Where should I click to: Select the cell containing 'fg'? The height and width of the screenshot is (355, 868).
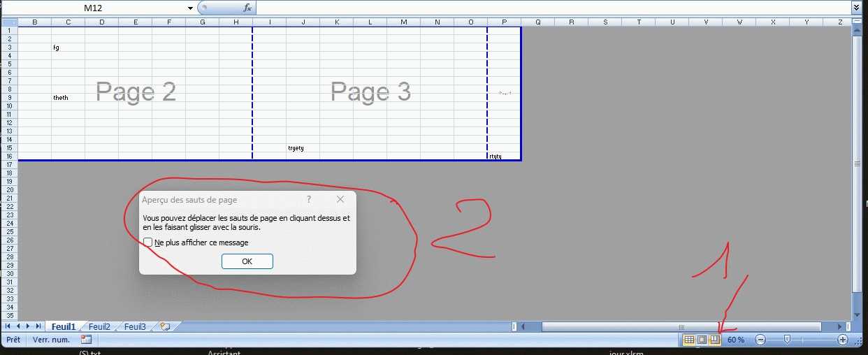tap(68, 48)
